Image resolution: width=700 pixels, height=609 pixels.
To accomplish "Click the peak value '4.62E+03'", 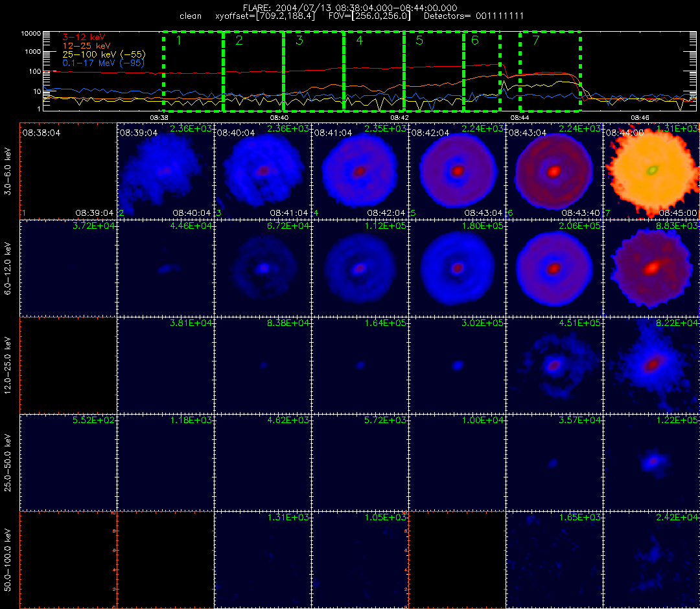I will [288, 420].
